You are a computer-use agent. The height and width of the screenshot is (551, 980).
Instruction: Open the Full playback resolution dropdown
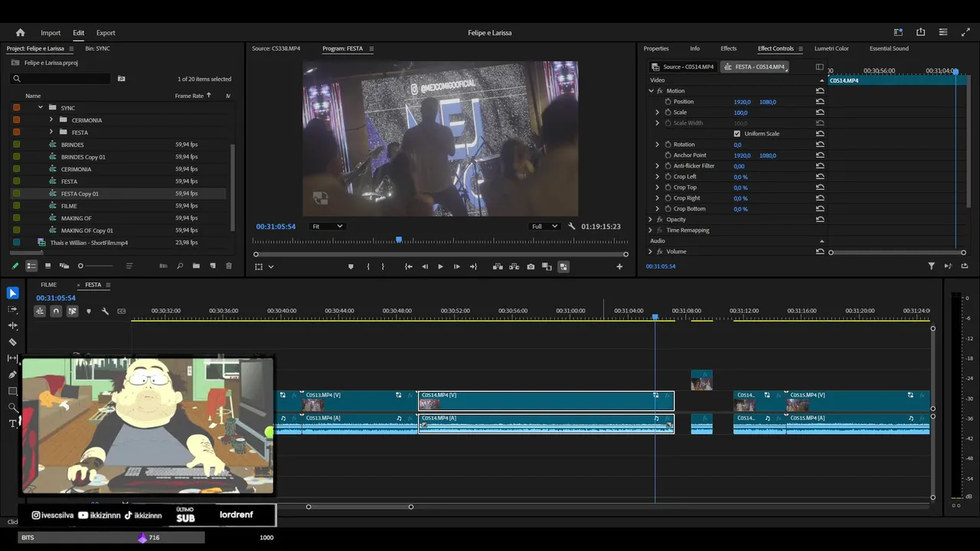(544, 227)
